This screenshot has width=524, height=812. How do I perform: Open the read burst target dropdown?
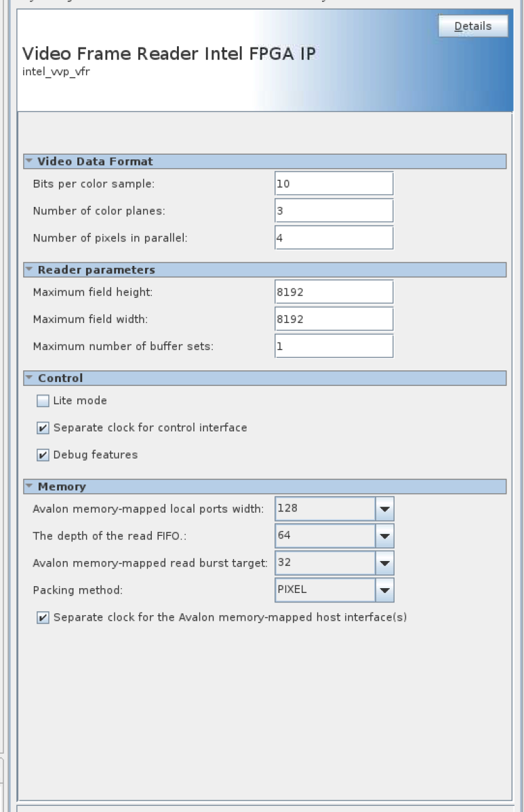(x=384, y=563)
